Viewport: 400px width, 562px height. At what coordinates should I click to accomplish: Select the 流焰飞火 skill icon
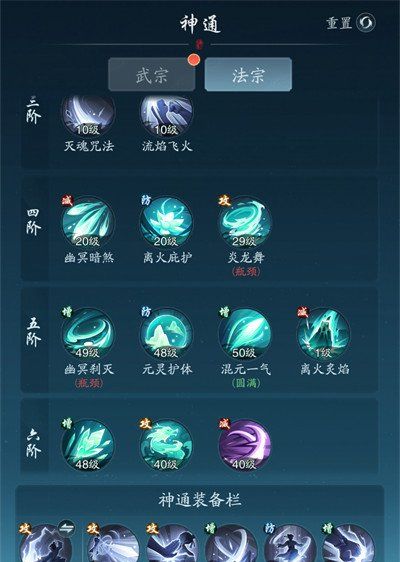pos(167,115)
